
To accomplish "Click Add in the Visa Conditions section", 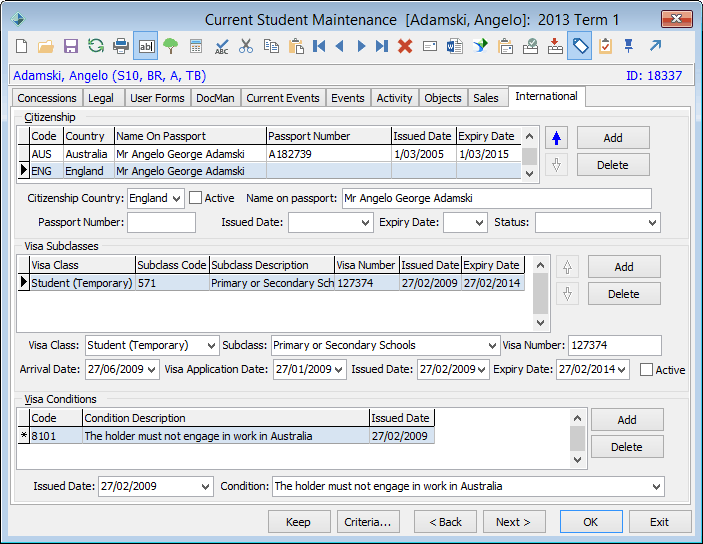I will [627, 420].
